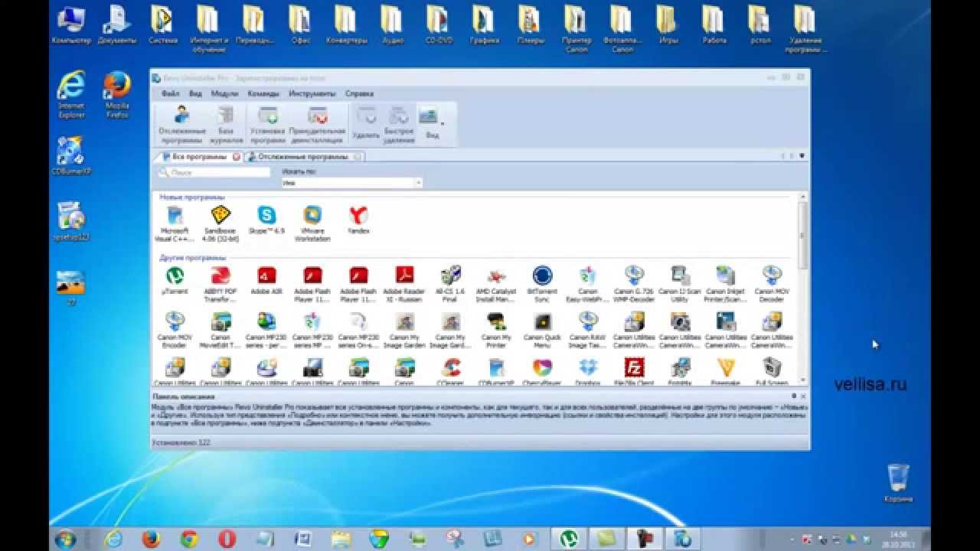The height and width of the screenshot is (551, 980).
Task: Close the 'Все программы' tab
Action: (x=237, y=156)
